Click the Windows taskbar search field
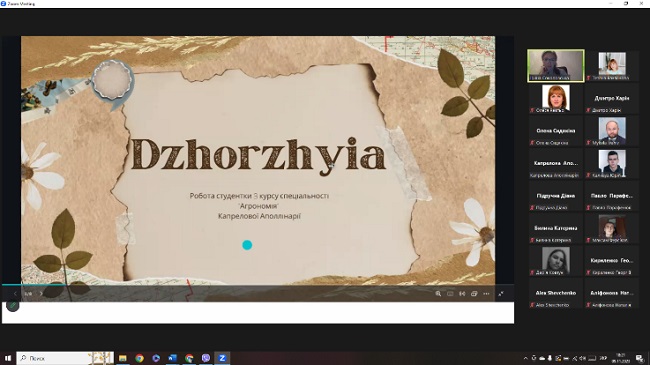 (65, 358)
